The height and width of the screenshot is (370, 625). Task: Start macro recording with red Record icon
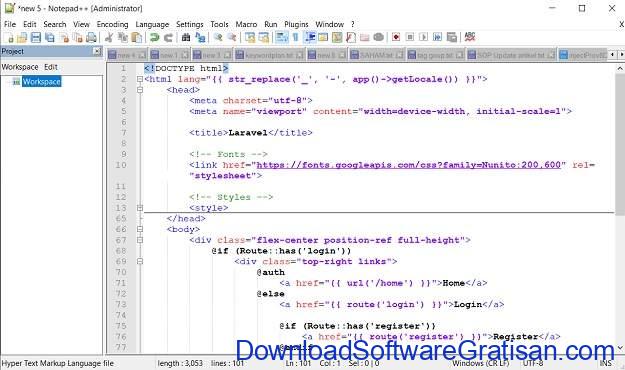tap(396, 37)
